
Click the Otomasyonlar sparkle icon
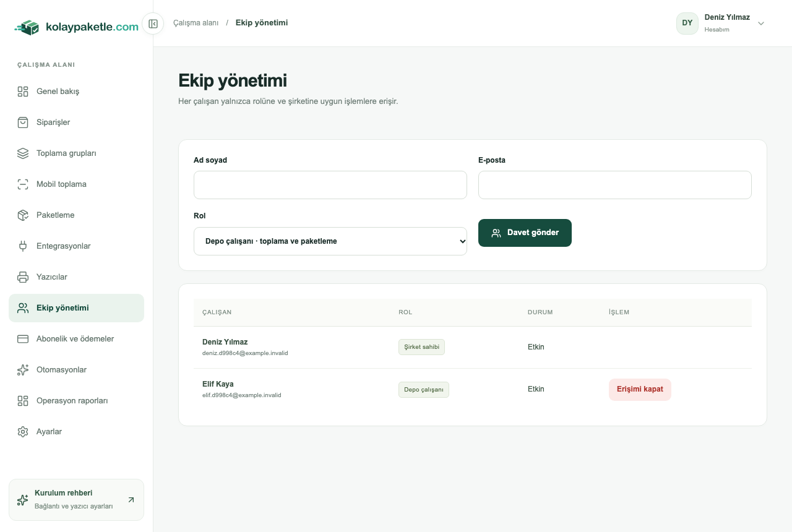click(23, 370)
